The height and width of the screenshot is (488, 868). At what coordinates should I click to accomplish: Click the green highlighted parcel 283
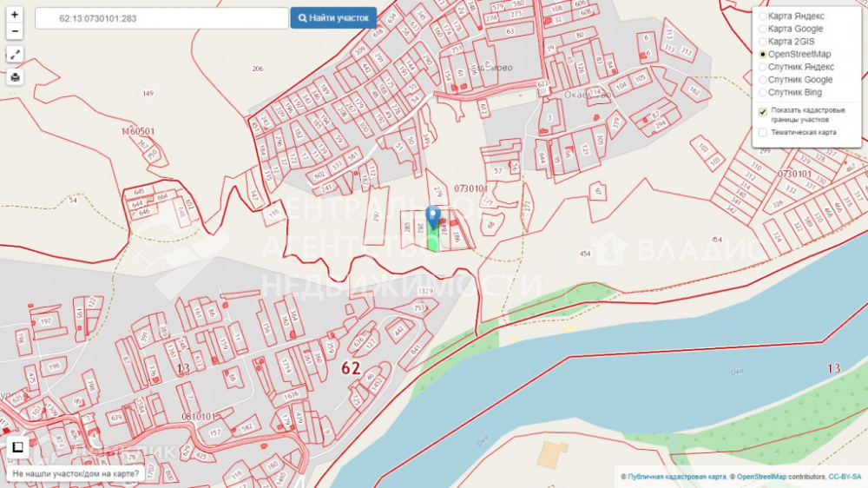click(433, 241)
